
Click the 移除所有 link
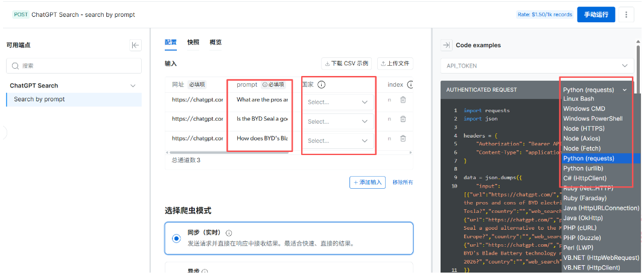click(x=403, y=182)
